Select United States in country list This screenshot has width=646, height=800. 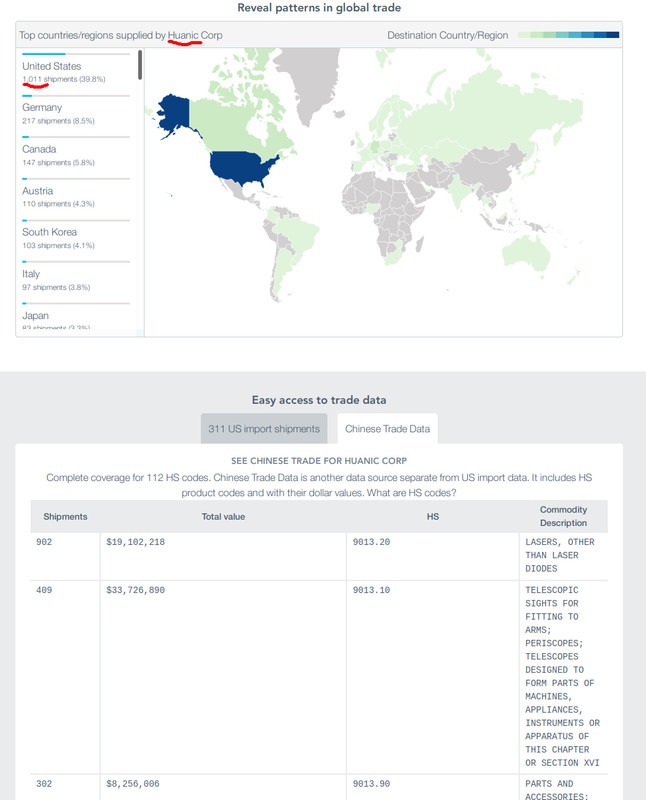[52, 66]
